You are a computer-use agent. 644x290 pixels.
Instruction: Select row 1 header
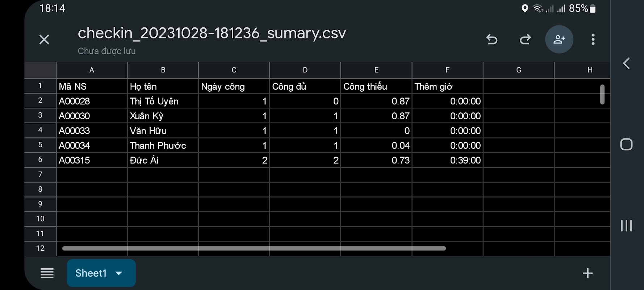(x=40, y=86)
